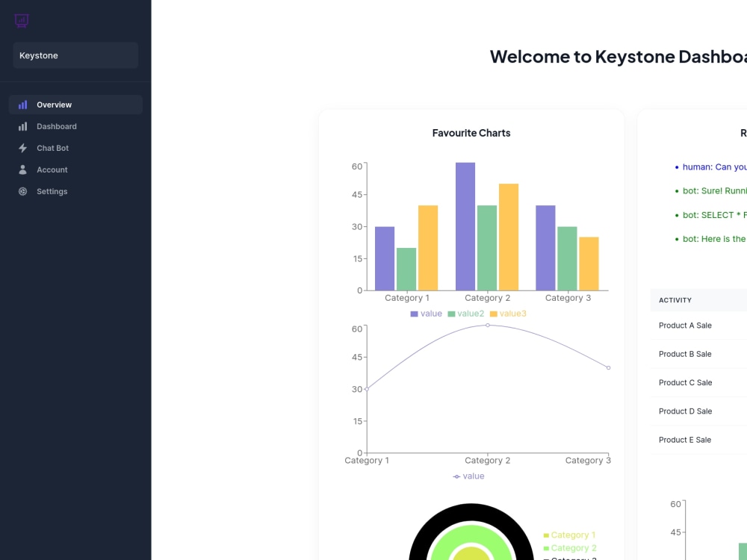Go to the Dashboard page
This screenshot has height=560, width=747.
tap(75, 126)
